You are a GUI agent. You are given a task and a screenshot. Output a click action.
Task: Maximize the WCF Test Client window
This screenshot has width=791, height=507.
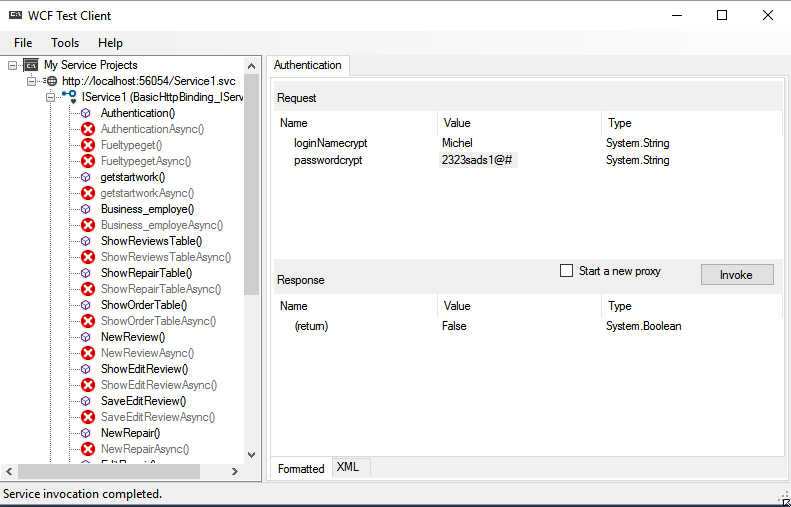pos(722,15)
